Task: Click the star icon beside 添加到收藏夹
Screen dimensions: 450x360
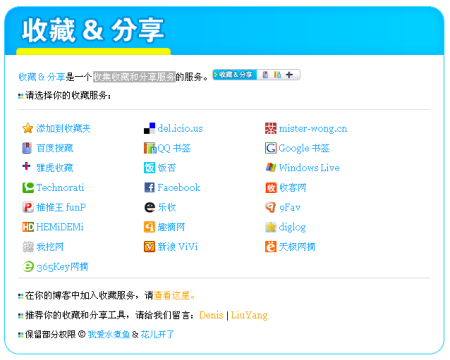Action: [28, 128]
